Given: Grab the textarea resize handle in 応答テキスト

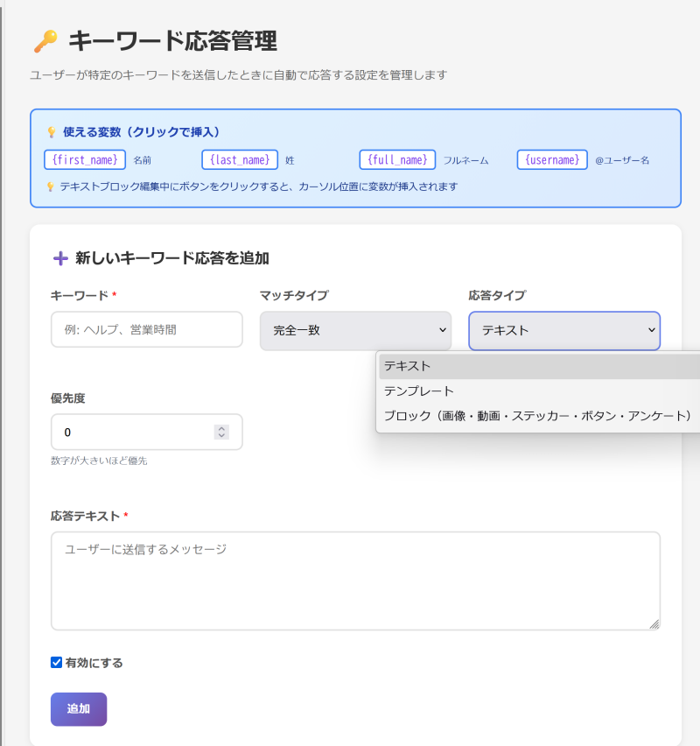Looking at the screenshot, I should coord(654,623).
